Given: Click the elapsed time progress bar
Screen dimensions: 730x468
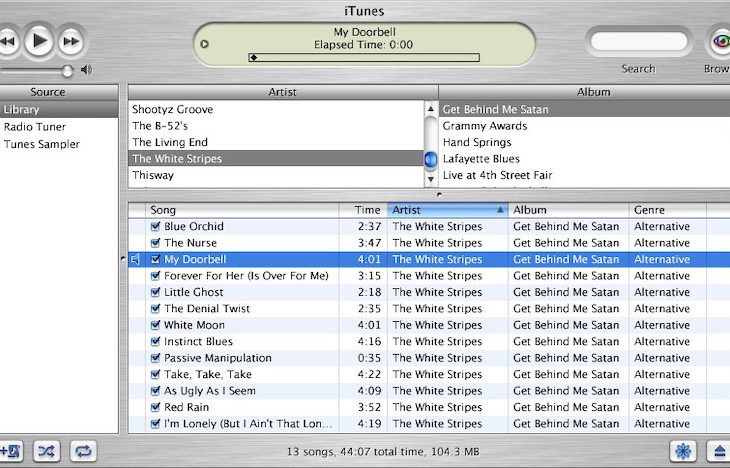Looking at the screenshot, I should (364, 58).
